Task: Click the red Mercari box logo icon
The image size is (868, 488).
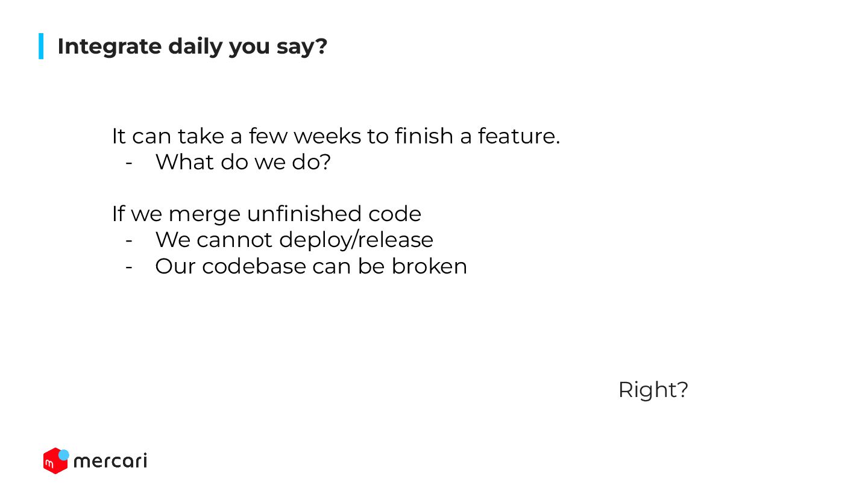Action: click(x=55, y=461)
